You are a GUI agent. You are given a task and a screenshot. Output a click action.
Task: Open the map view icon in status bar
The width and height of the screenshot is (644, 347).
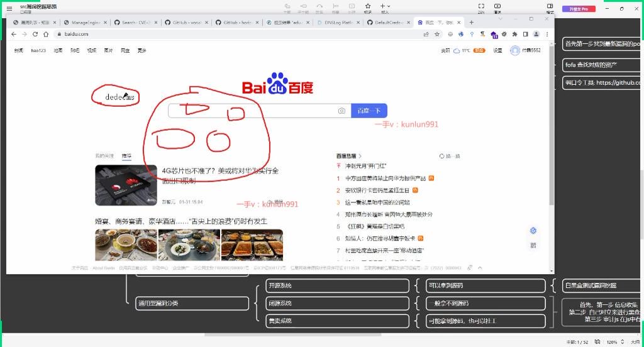pyautogui.click(x=597, y=342)
